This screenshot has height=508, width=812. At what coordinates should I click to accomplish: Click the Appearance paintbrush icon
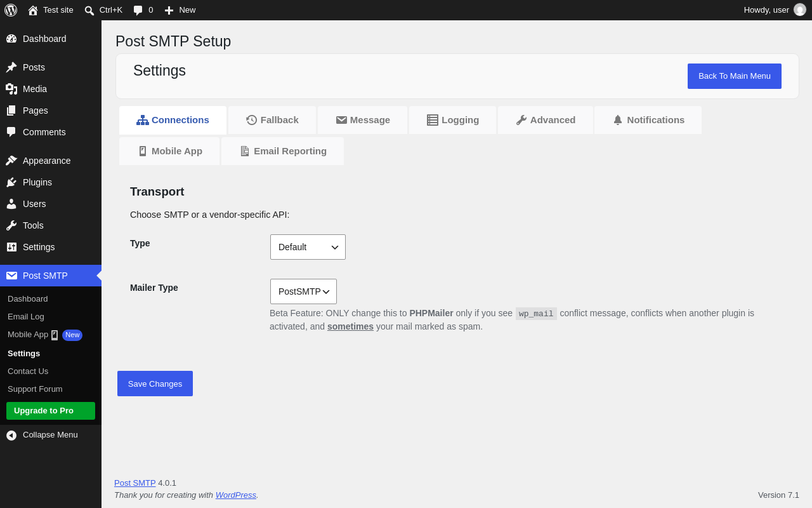pos(11,161)
